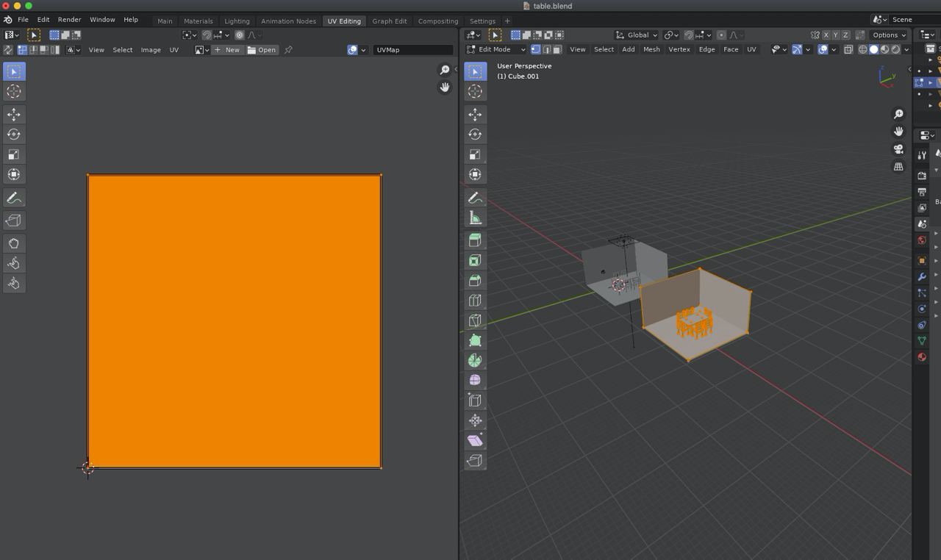The image size is (941, 560).
Task: Click the Open image button
Action: [262, 50]
